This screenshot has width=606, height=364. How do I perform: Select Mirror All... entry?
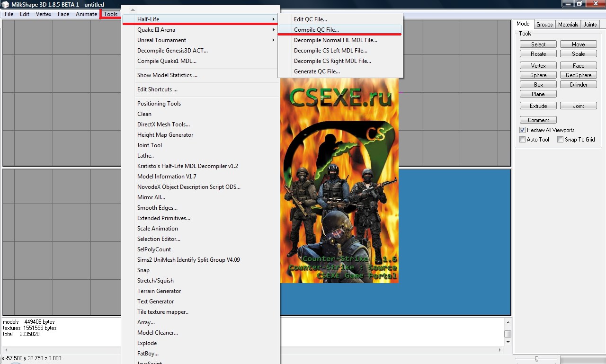pyautogui.click(x=200, y=197)
